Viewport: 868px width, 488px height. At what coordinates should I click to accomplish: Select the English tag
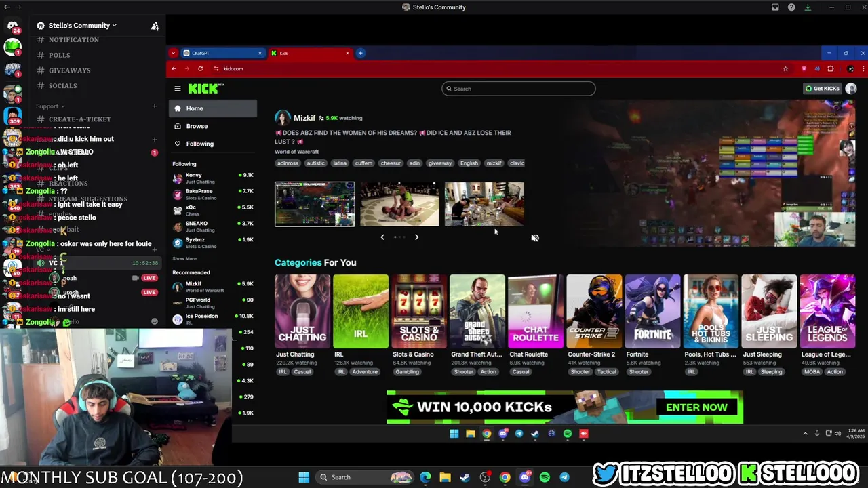pos(469,163)
